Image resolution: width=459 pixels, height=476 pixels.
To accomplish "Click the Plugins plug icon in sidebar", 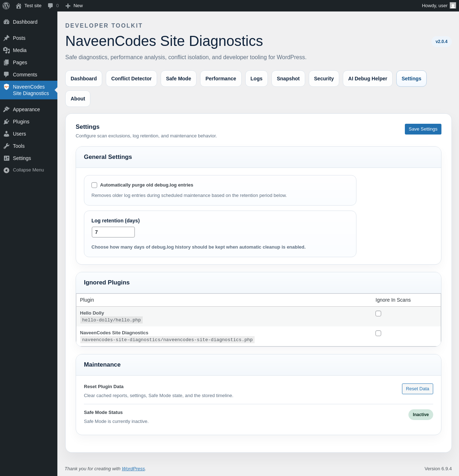I will point(6,122).
